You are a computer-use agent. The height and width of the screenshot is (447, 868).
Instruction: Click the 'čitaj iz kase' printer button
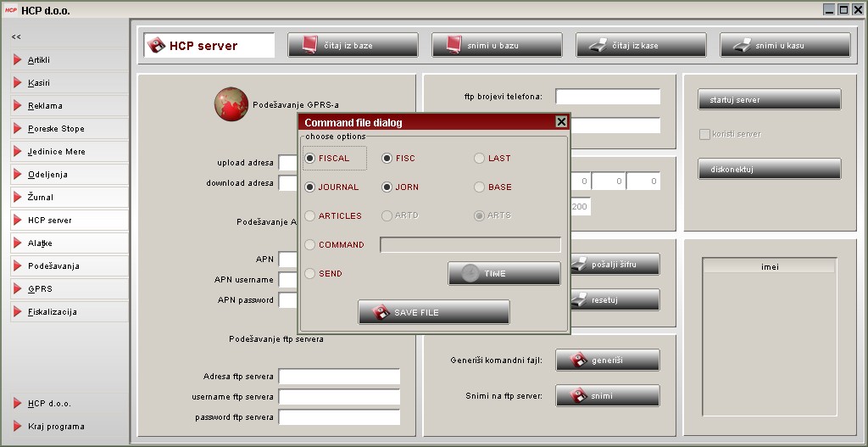tap(641, 45)
